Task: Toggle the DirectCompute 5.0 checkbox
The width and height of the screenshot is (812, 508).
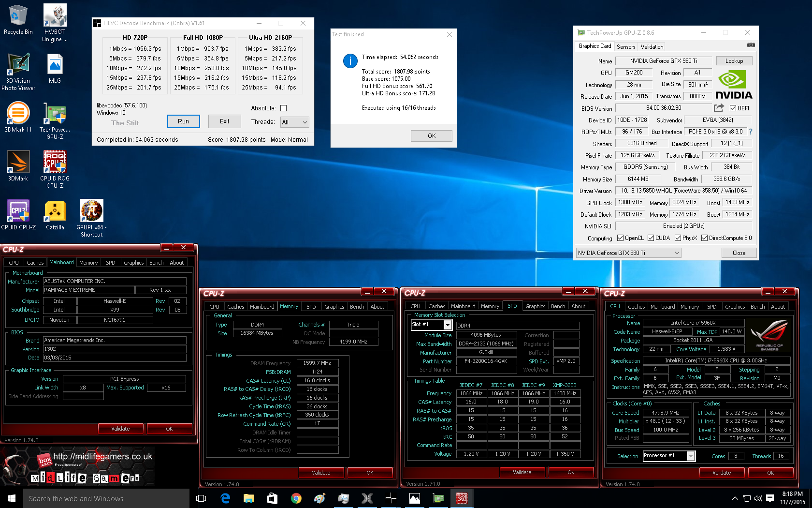Action: (704, 238)
